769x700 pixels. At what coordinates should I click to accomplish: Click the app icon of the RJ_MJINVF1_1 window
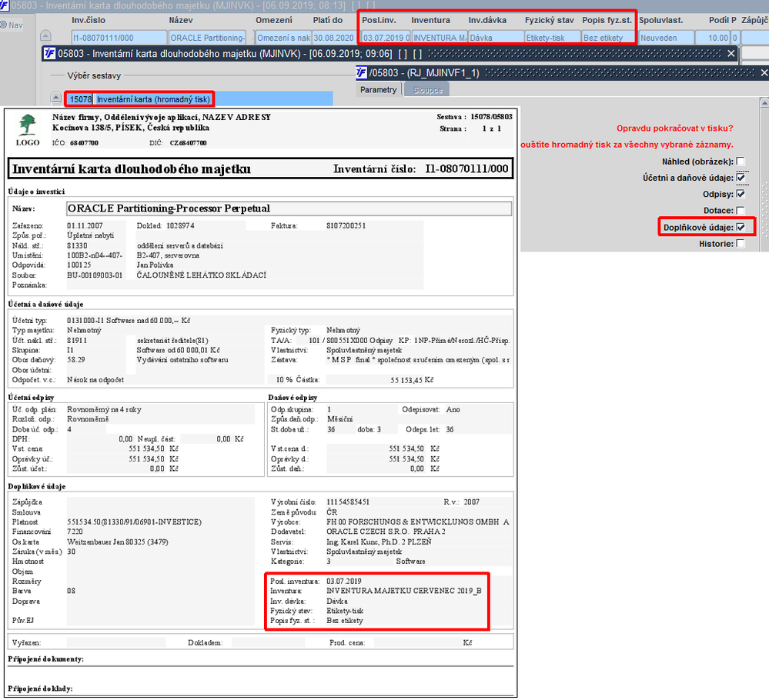pos(362,73)
